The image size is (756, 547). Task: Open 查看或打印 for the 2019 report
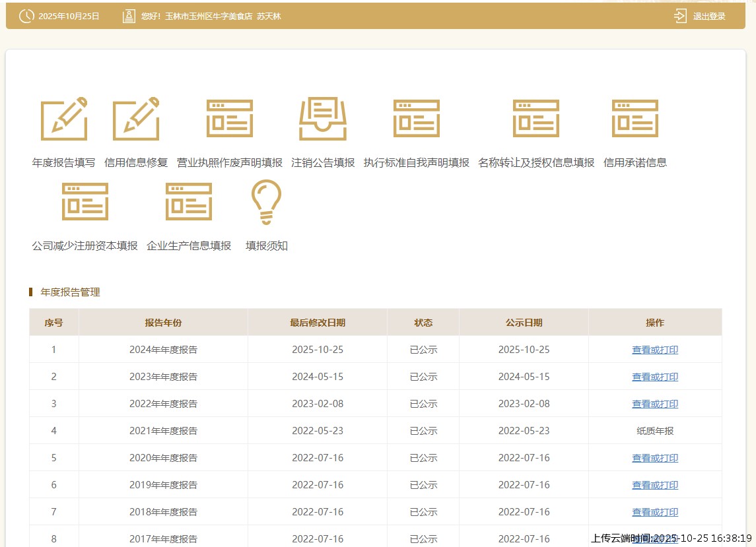(654, 485)
